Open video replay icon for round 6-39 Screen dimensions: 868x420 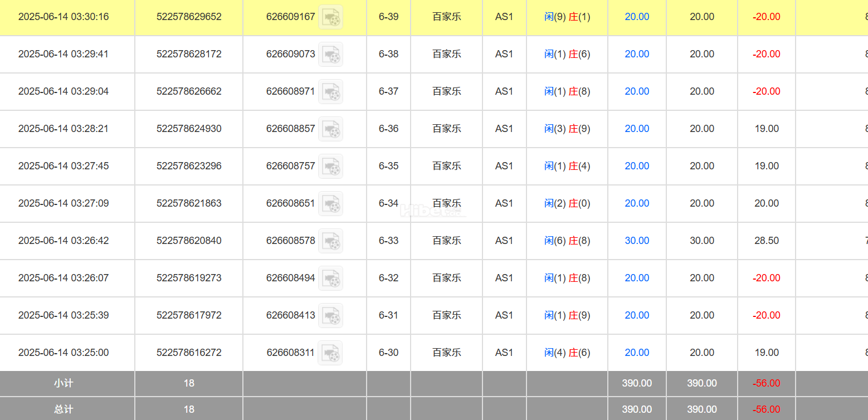click(330, 17)
